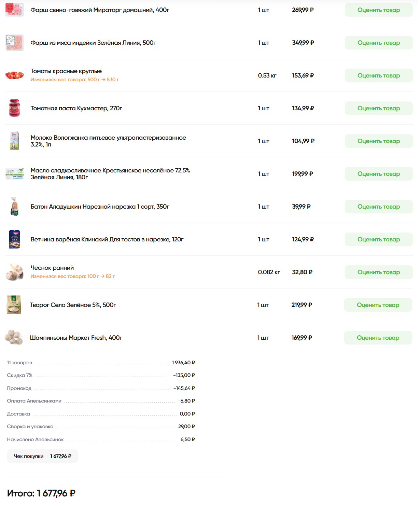This screenshot has width=420, height=506.
Task: Open the Клинский ham package thumbnail
Action: coord(14,239)
